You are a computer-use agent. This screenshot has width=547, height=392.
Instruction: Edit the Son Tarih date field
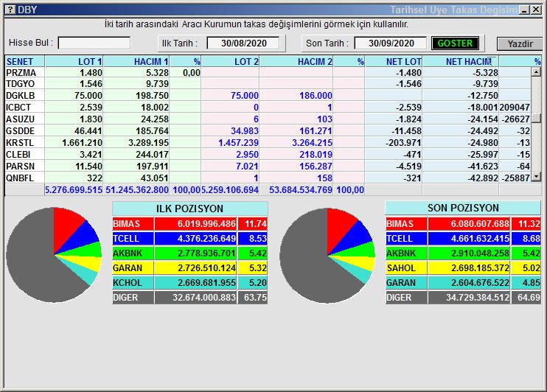[390, 43]
